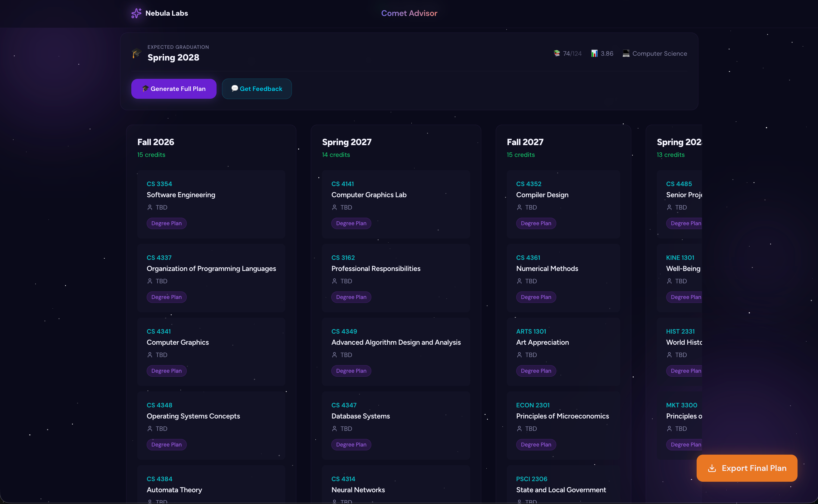Viewport: 818px width, 504px height.
Task: Select the Advanced Algorithm Design and Analysis card
Action: tap(396, 352)
